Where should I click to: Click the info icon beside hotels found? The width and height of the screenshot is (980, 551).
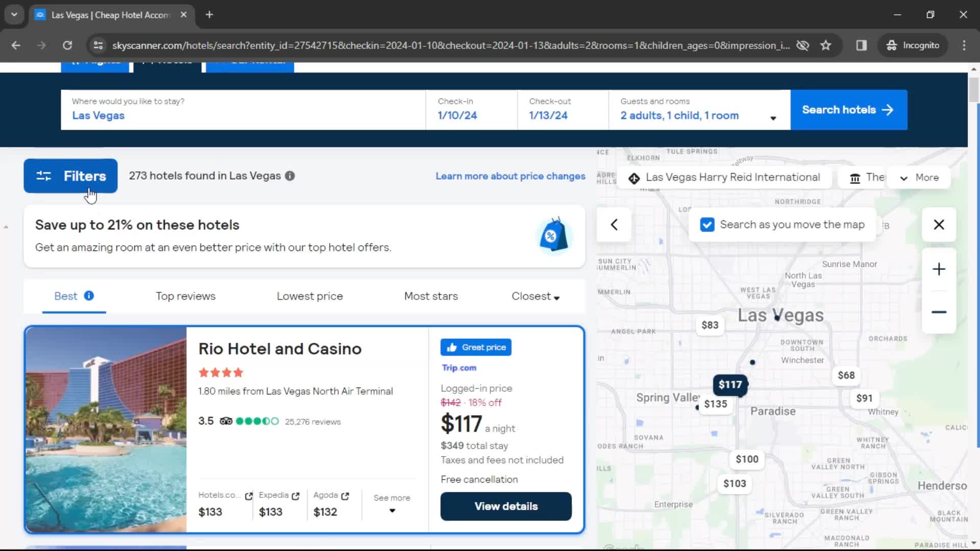pos(290,176)
